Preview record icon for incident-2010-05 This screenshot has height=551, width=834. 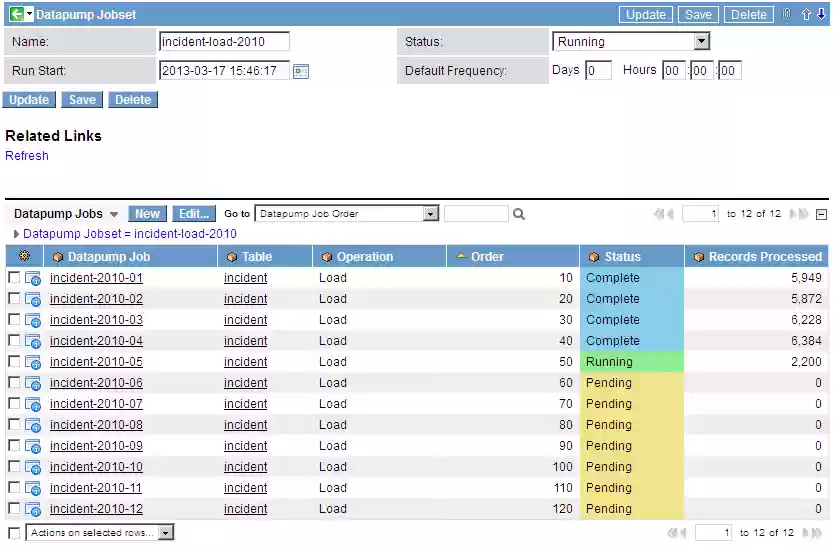(x=33, y=362)
